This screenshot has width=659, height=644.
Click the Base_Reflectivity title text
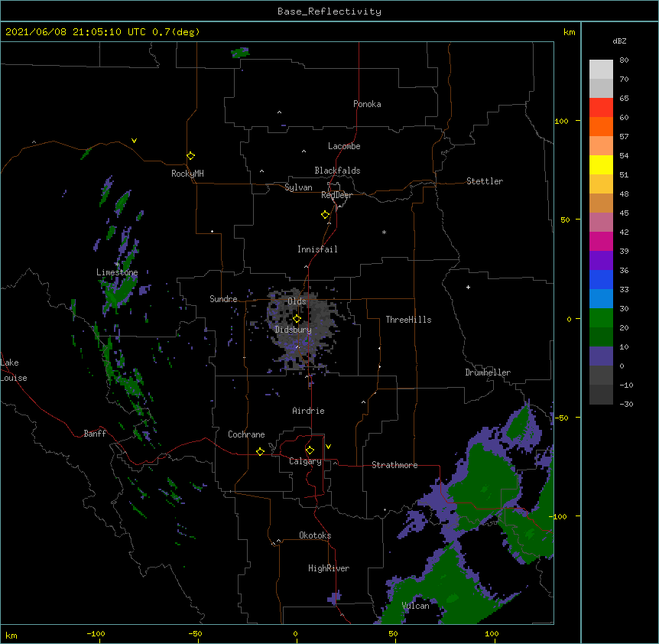coord(329,11)
